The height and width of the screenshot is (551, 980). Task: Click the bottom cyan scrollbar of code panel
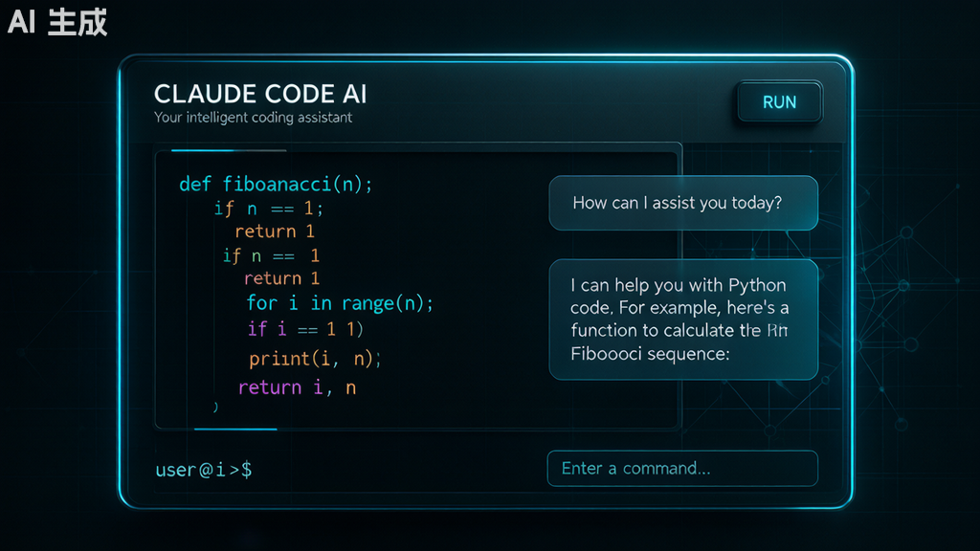click(x=235, y=430)
